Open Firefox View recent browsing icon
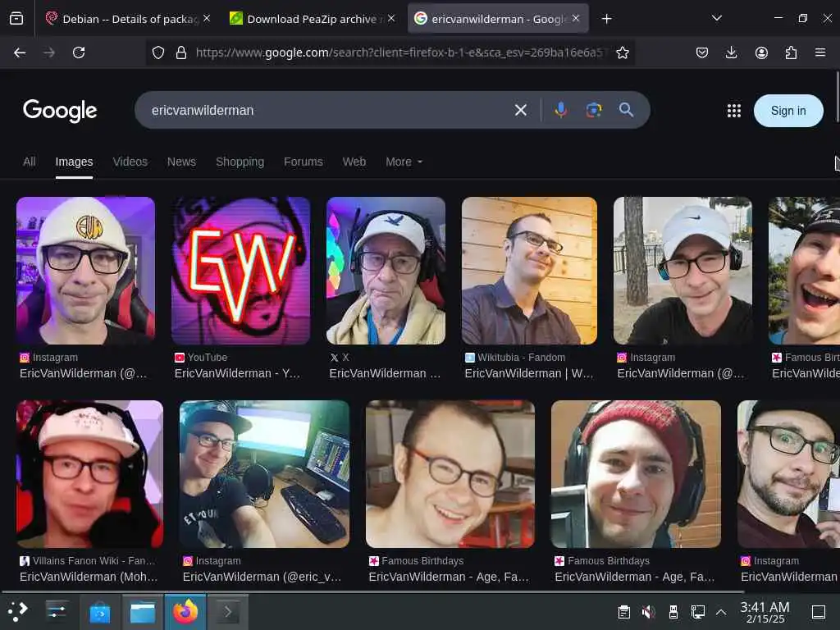840x630 pixels. (16, 19)
